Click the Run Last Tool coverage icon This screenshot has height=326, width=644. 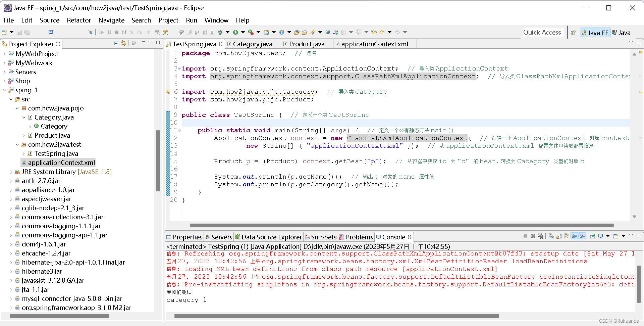pos(251,32)
